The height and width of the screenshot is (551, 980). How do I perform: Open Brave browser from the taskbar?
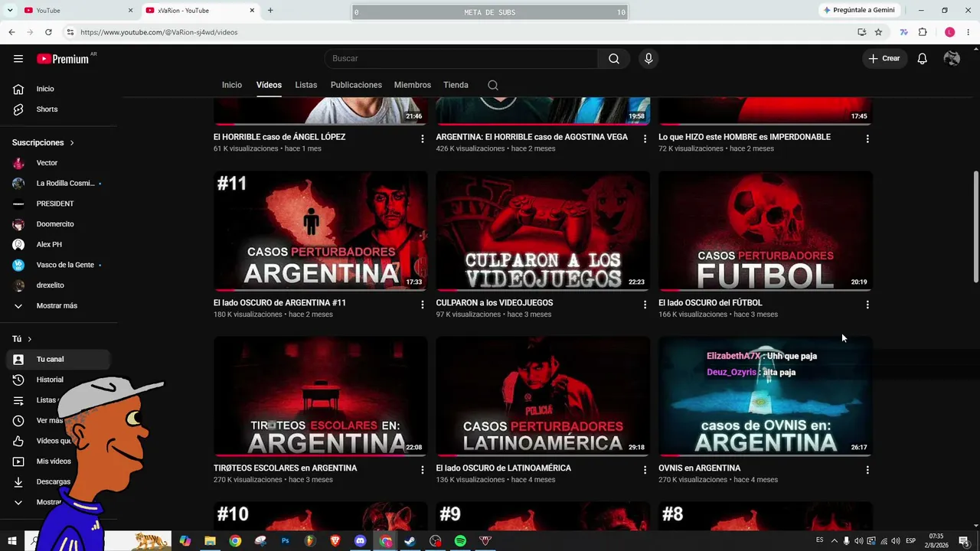point(335,541)
